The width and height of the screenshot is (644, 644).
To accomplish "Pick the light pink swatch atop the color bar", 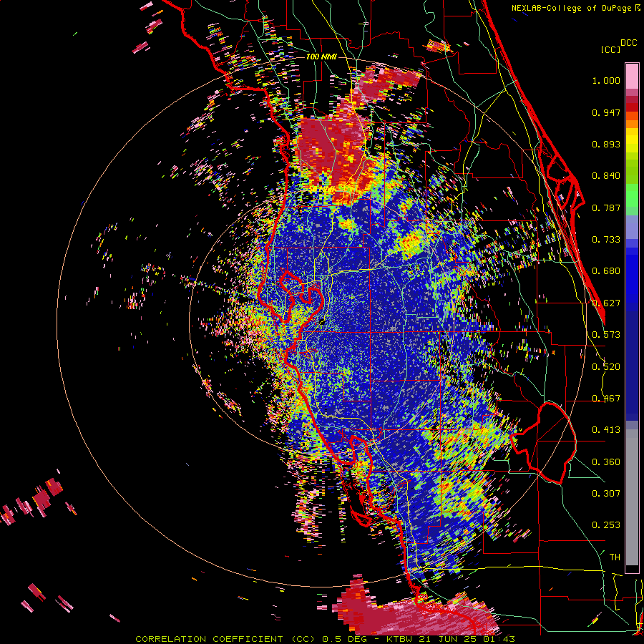I will [632, 76].
